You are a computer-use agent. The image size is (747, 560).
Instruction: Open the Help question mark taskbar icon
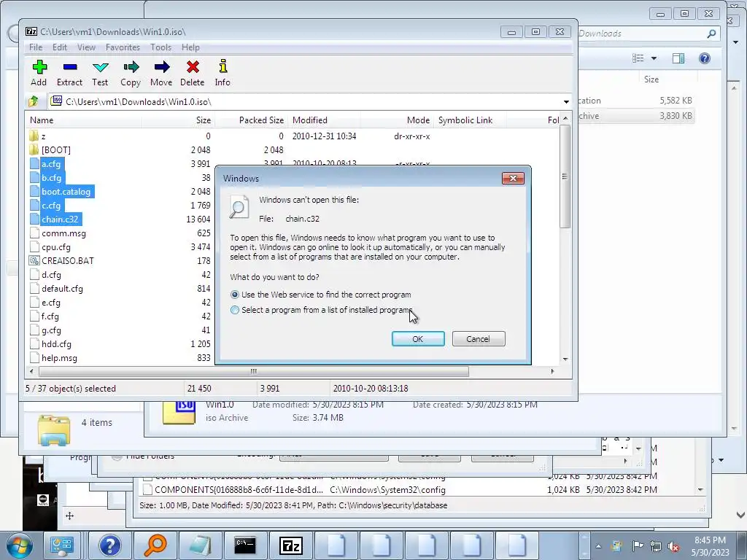tap(110, 545)
